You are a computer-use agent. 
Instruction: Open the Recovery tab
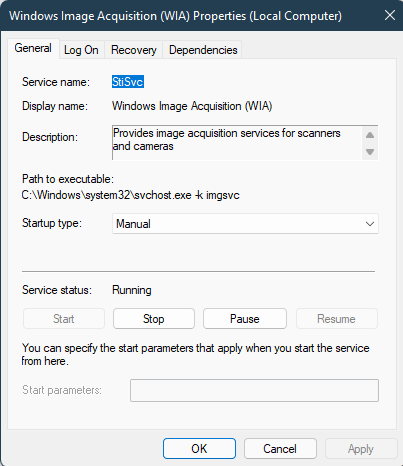134,50
